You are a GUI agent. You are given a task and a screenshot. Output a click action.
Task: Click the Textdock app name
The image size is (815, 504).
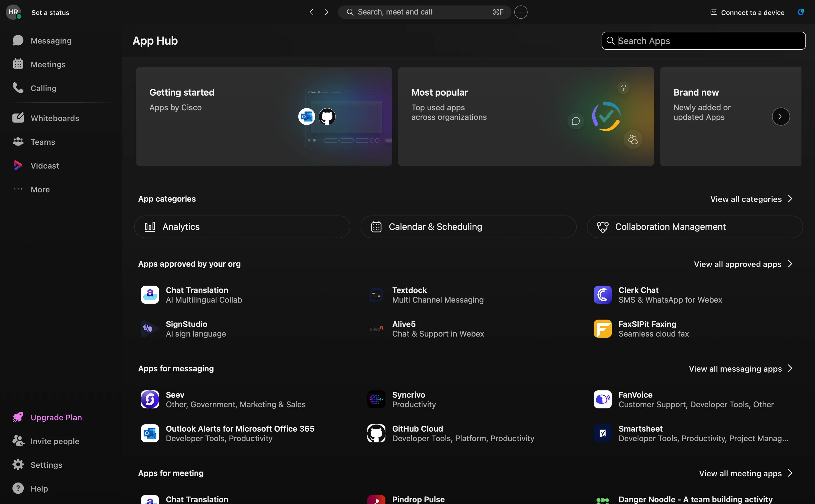tap(410, 290)
